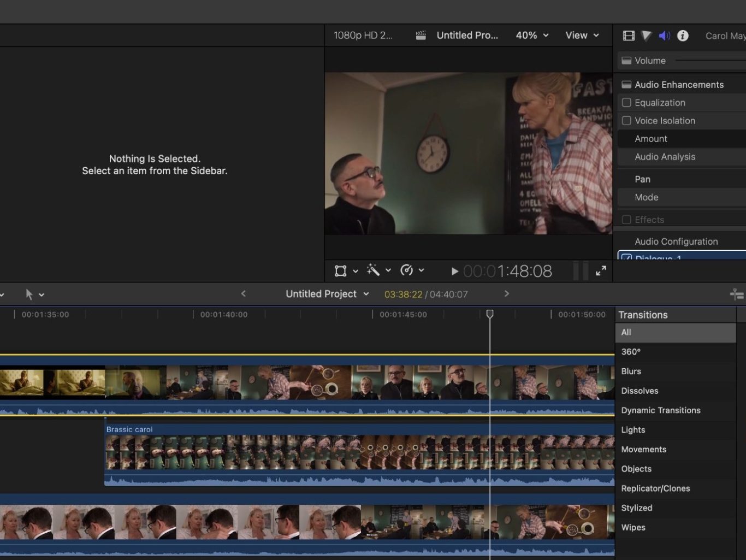746x560 pixels.
Task: Toggle the Effects checkbox in audio inspector
Action: (626, 220)
